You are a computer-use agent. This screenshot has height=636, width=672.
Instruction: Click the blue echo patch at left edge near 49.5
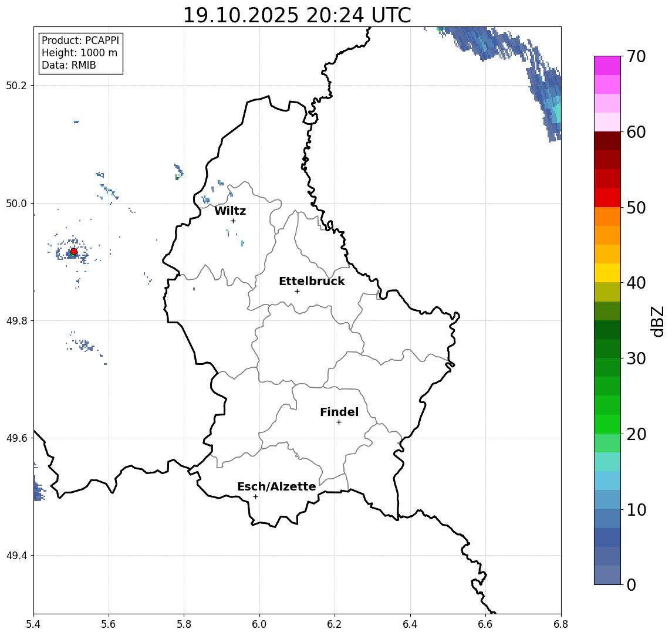pyautogui.click(x=39, y=489)
